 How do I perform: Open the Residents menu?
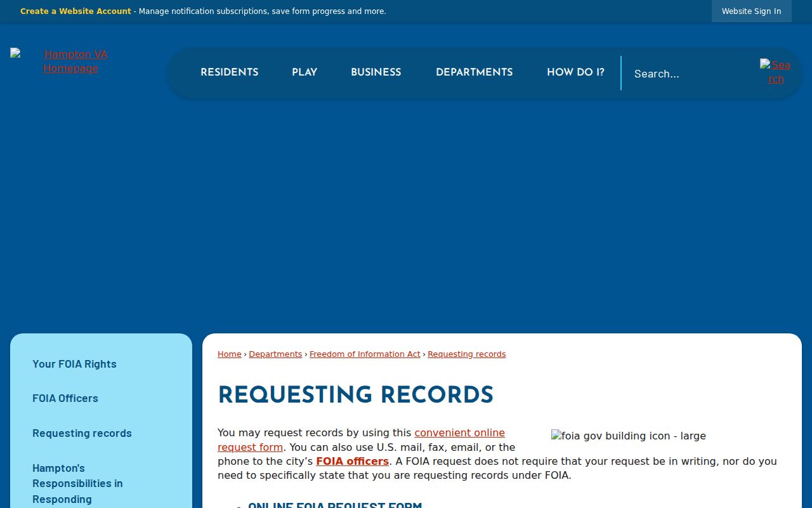pos(230,72)
